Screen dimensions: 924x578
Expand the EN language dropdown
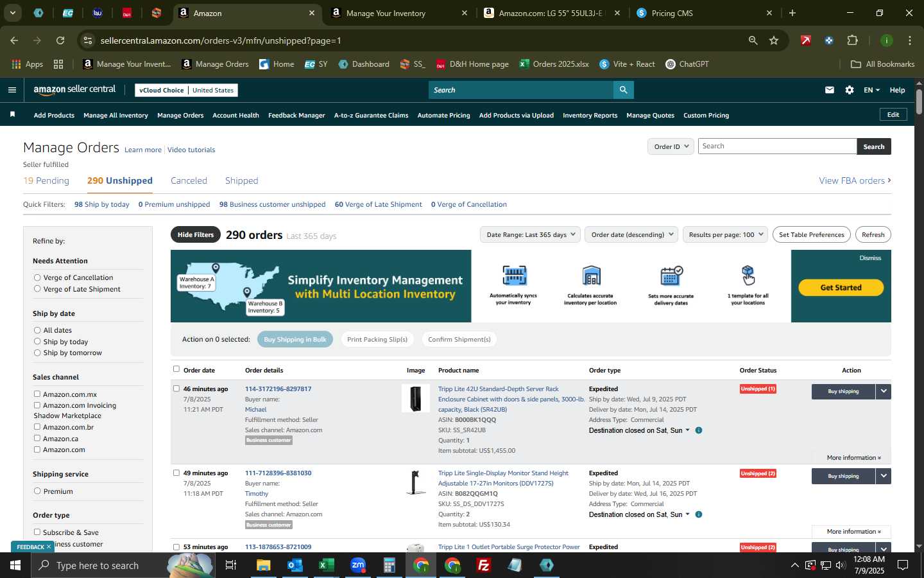(871, 90)
